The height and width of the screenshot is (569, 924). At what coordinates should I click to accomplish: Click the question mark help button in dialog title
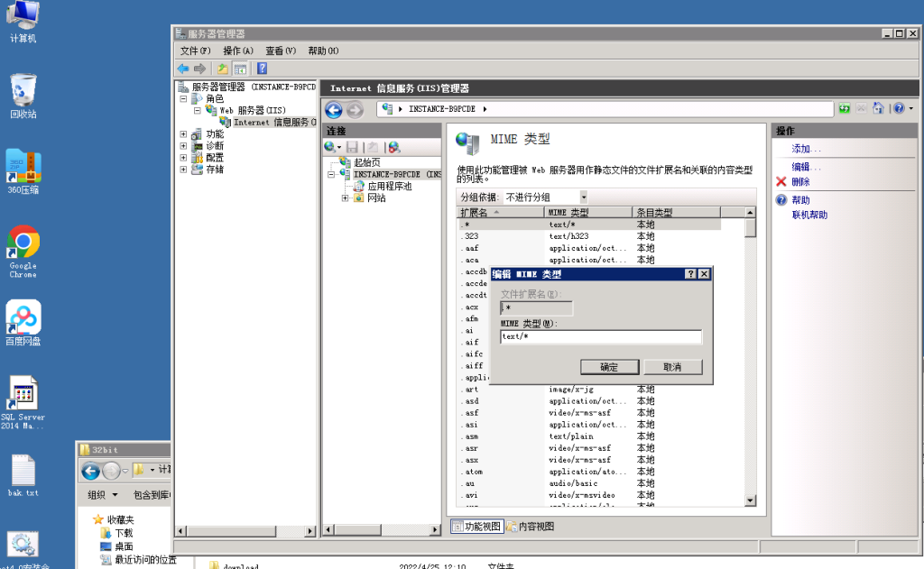(690, 274)
